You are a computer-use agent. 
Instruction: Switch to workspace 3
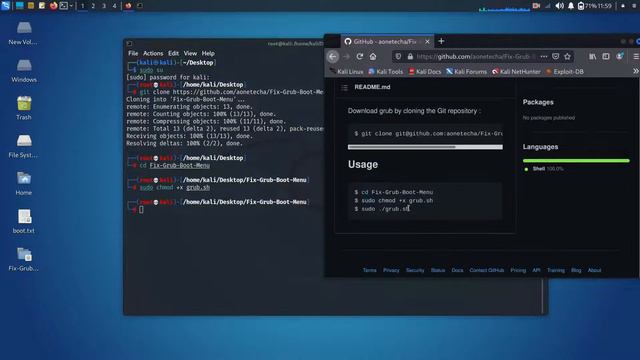pos(104,6)
